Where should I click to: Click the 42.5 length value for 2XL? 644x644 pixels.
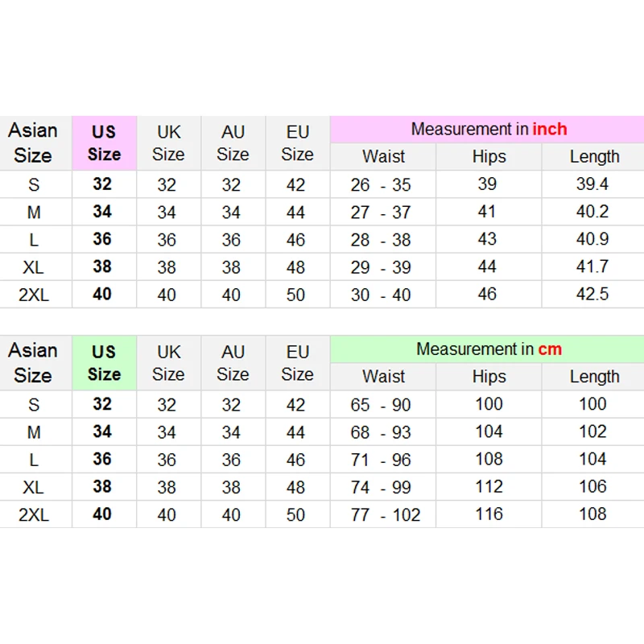coord(592,294)
